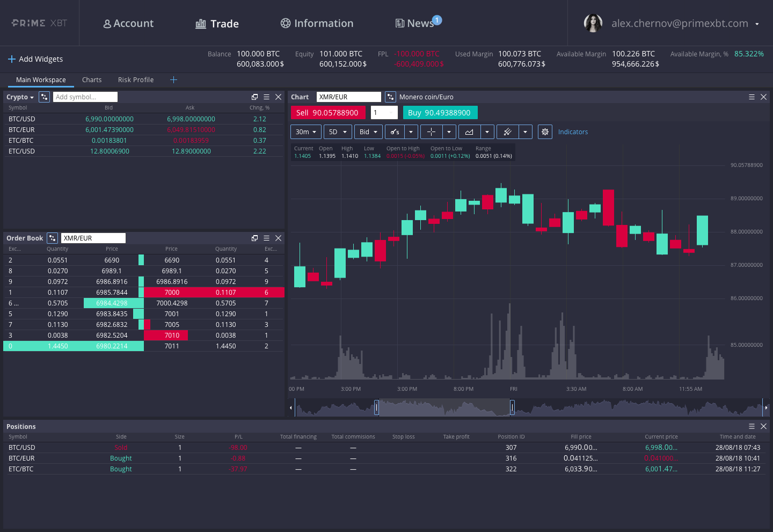Select BTC/USD position row

386,448
